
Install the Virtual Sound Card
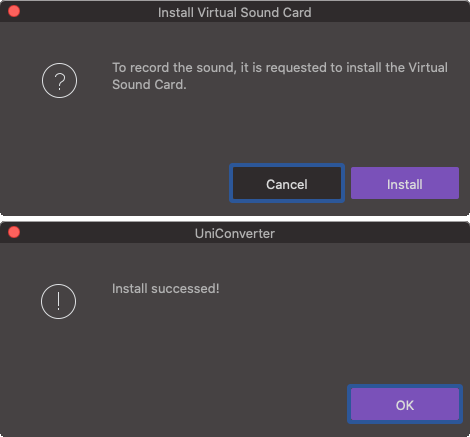pos(405,183)
